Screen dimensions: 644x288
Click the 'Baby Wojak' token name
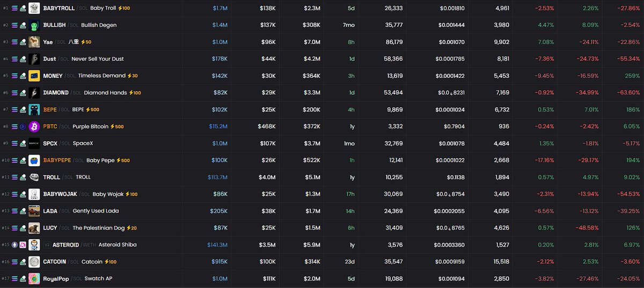(x=107, y=194)
